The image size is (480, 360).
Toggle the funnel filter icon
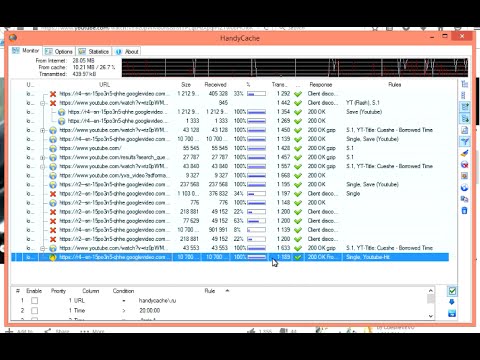tap(465, 142)
